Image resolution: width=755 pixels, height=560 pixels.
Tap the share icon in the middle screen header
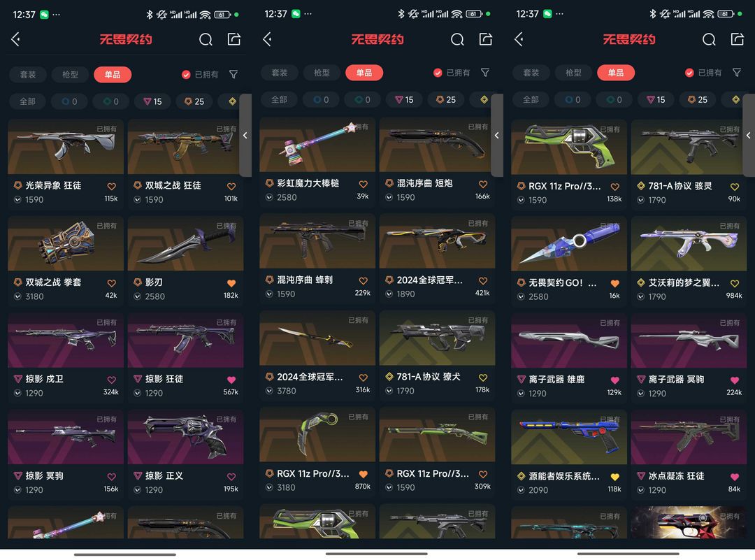pos(485,39)
